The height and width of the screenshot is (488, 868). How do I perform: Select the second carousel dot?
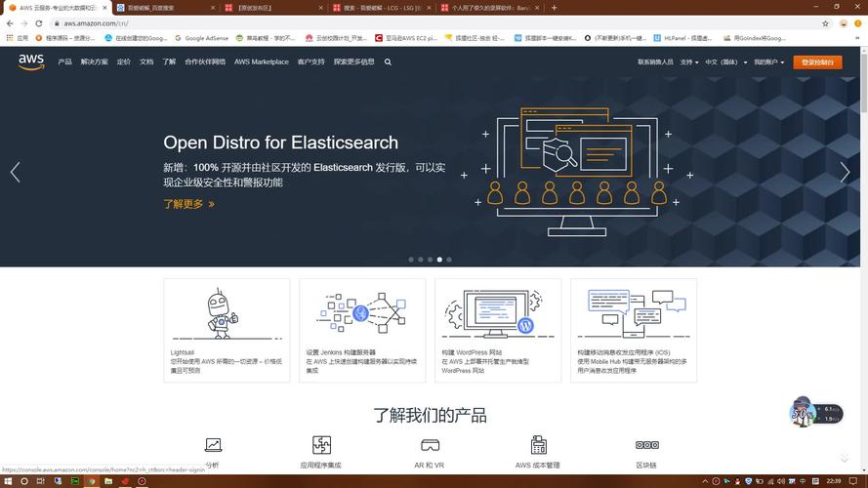tap(421, 260)
